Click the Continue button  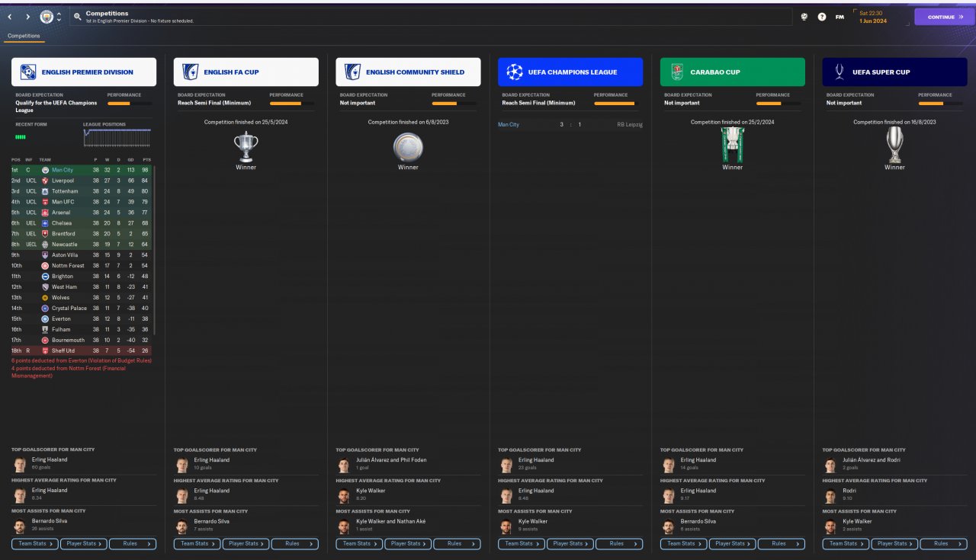(944, 17)
